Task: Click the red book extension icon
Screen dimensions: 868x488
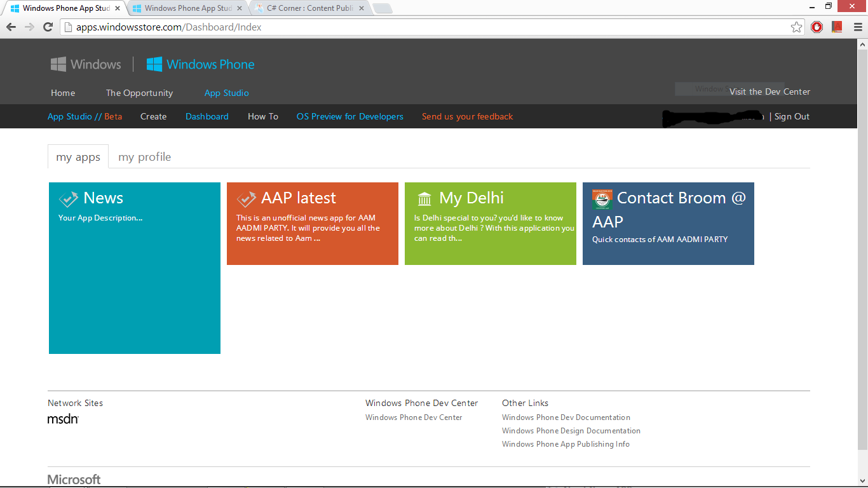Action: [837, 27]
